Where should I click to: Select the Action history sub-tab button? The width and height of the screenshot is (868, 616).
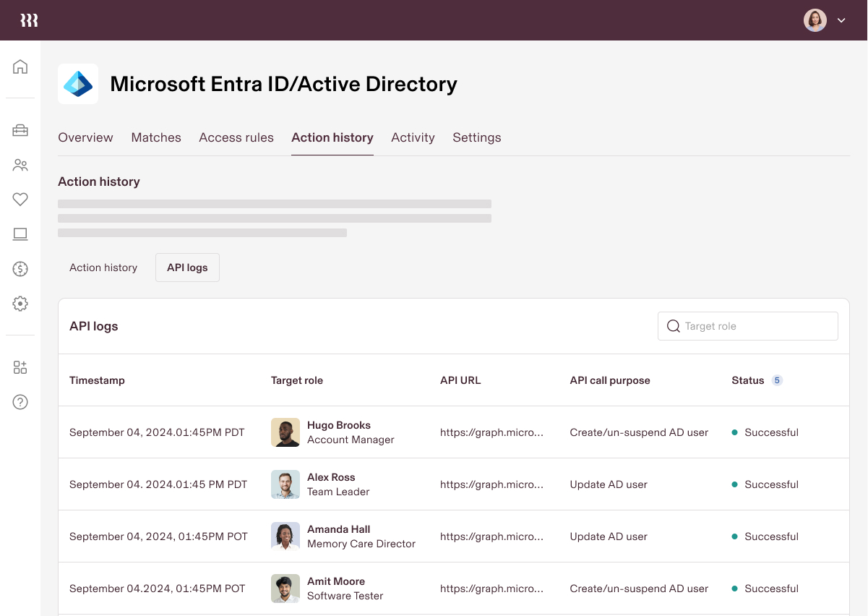pos(103,268)
